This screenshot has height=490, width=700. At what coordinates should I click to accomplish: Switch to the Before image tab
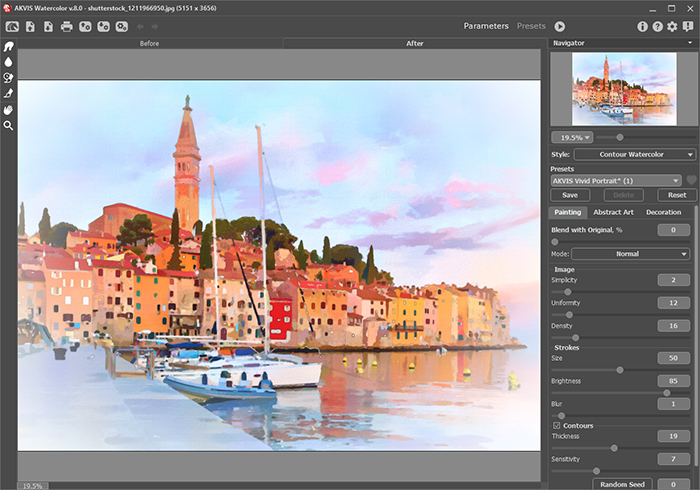pyautogui.click(x=150, y=44)
